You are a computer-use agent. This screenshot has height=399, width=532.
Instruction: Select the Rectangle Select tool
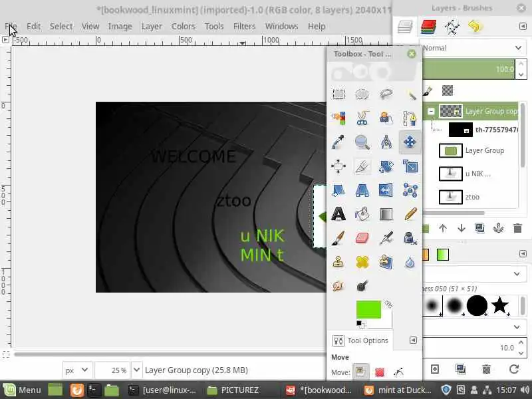[338, 94]
